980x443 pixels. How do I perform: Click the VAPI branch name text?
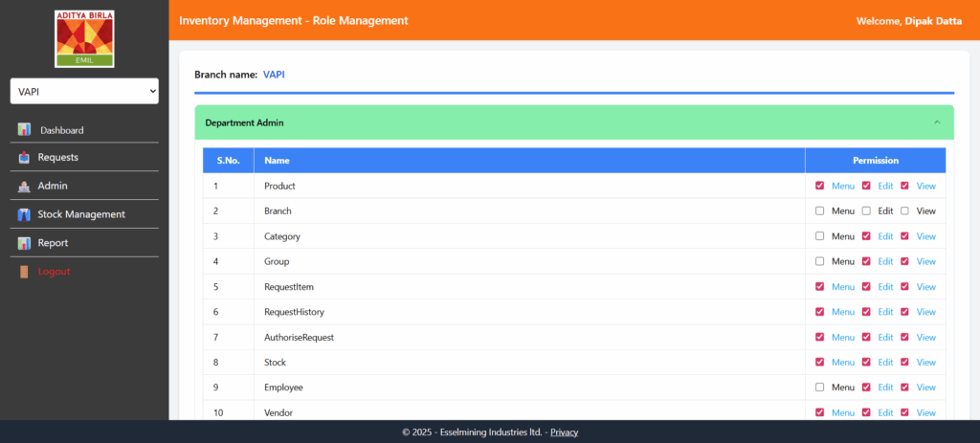point(274,75)
